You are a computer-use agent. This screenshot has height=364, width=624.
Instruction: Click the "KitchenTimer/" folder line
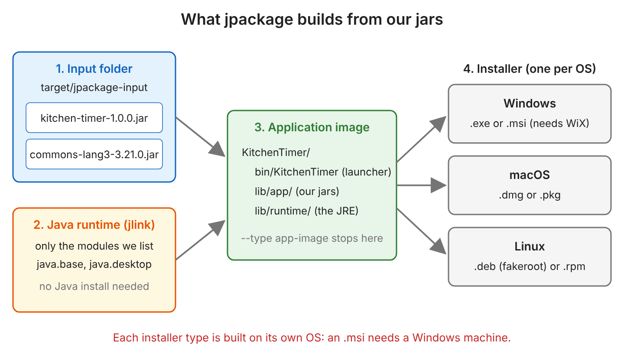click(x=276, y=153)
